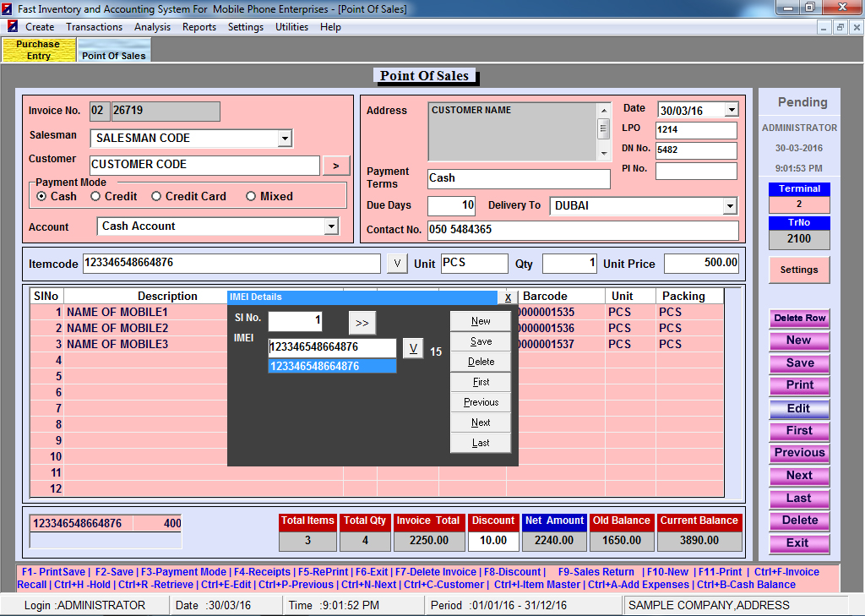Click the Discount value field
This screenshot has height=616, width=865.
point(492,540)
